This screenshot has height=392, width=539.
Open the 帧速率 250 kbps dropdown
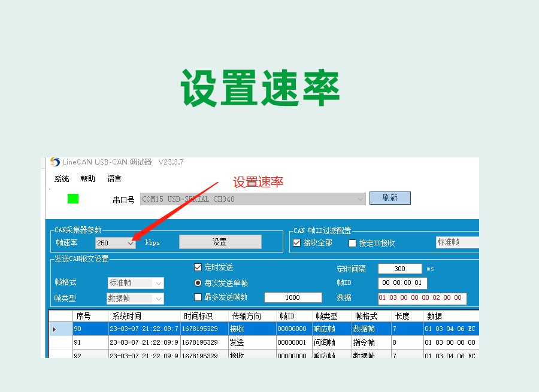(130, 243)
